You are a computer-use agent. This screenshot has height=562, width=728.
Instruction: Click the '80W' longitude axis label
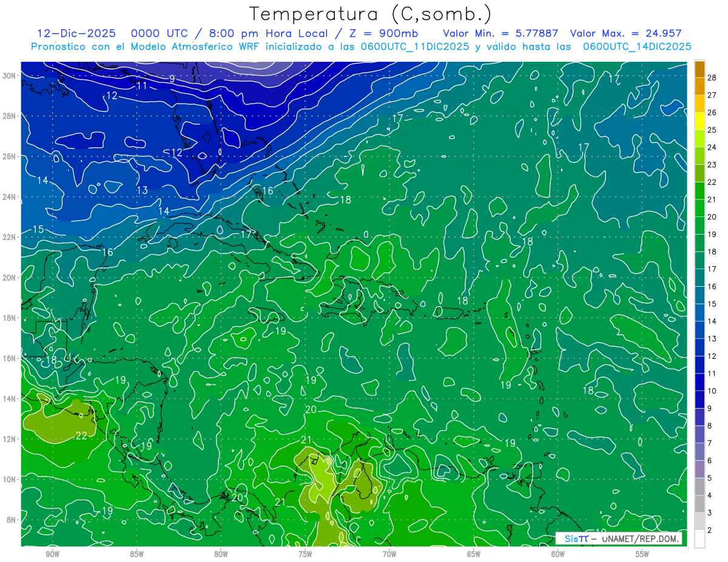pyautogui.click(x=221, y=554)
